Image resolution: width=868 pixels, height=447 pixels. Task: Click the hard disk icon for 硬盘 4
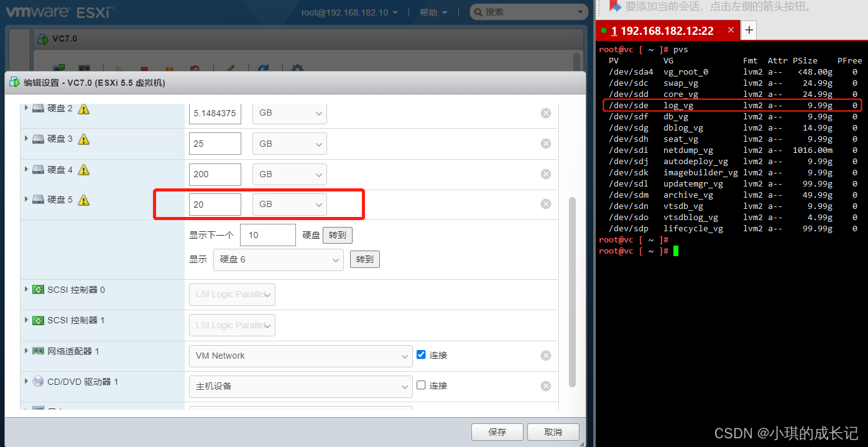38,170
